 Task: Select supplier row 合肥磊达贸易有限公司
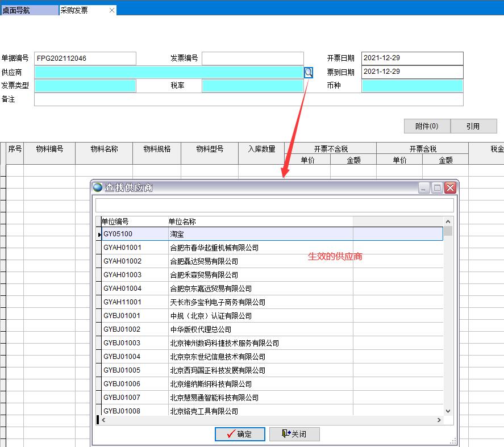coord(204,261)
